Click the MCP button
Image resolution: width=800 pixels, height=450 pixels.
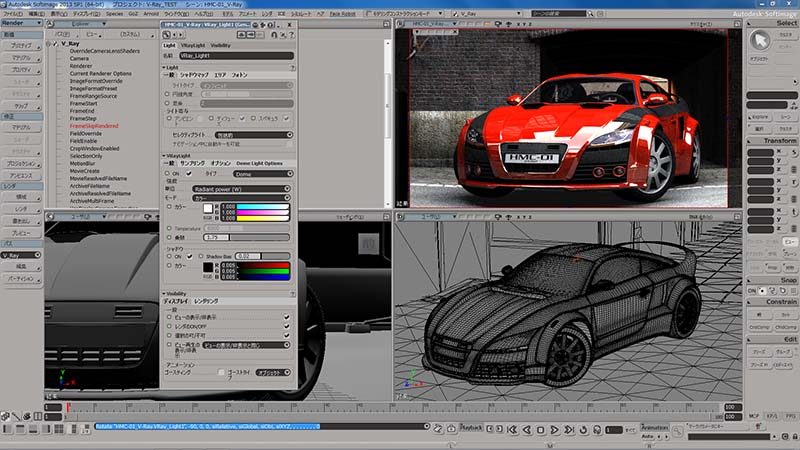point(754,416)
